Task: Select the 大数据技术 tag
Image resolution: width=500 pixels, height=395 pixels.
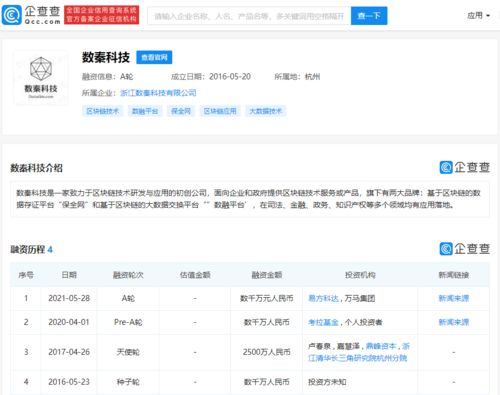Action: [265, 111]
